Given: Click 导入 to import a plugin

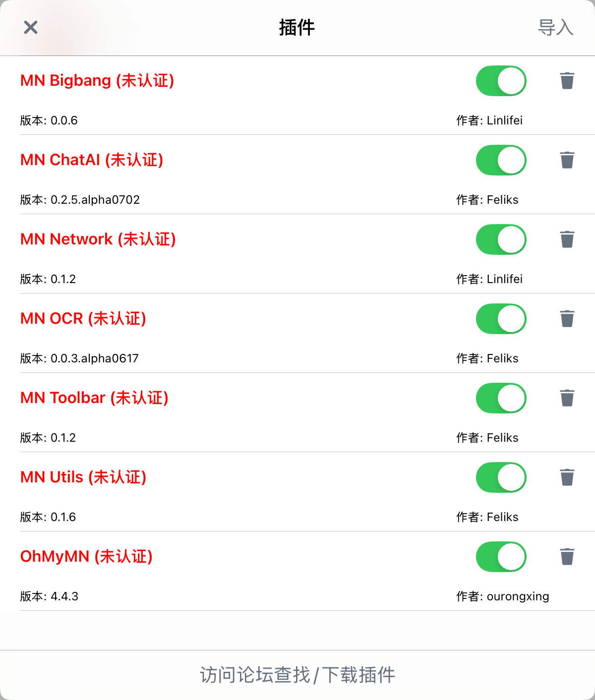Looking at the screenshot, I should (555, 27).
